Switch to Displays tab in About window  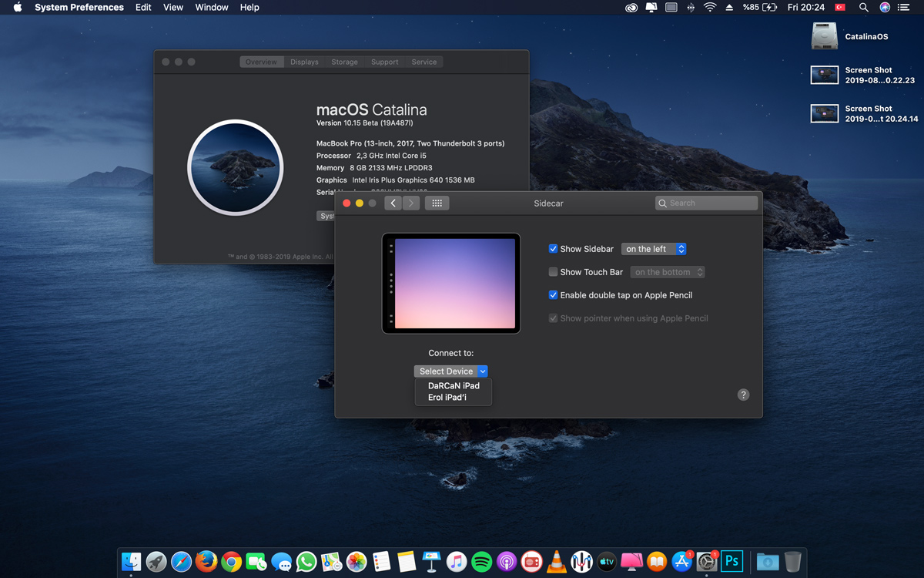304,62
